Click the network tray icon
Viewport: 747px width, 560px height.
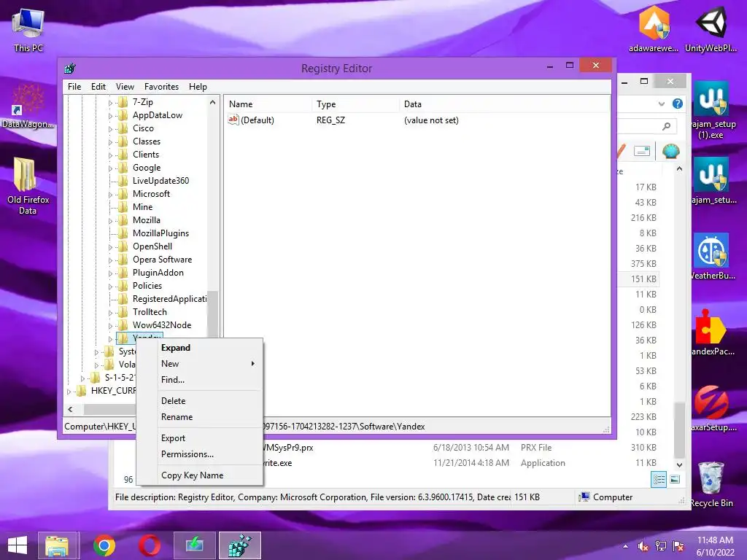click(x=661, y=545)
